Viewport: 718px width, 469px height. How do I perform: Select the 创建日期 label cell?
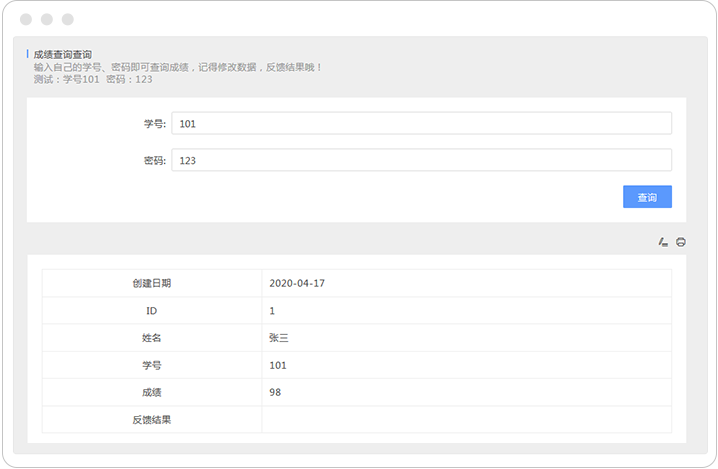pos(151,283)
